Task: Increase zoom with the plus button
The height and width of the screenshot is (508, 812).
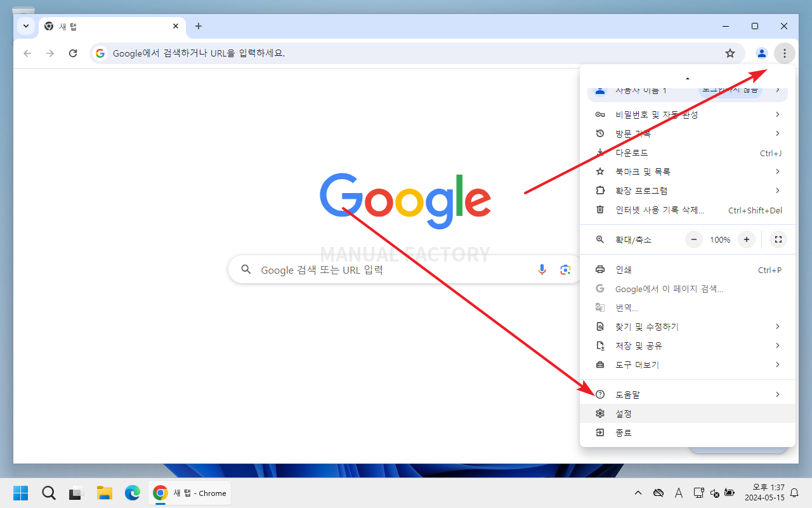Action: tap(747, 239)
